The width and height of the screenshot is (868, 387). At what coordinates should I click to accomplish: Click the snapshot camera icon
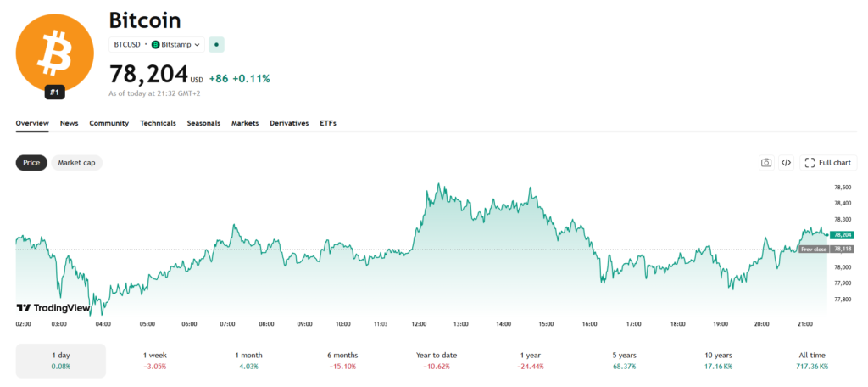point(766,162)
